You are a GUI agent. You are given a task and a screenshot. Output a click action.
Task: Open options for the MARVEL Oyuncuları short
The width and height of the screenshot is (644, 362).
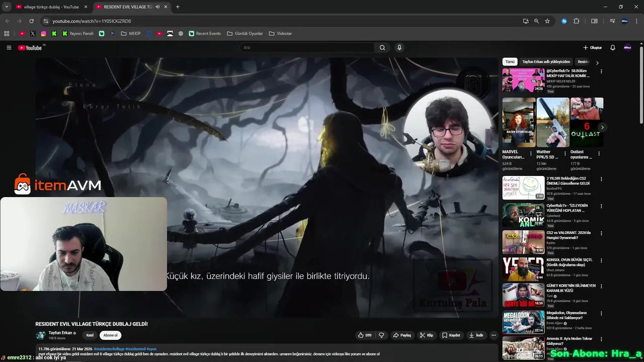click(531, 153)
